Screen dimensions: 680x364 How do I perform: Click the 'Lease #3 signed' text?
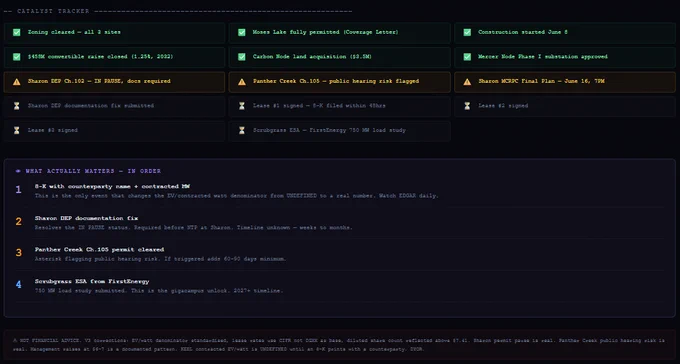point(52,130)
